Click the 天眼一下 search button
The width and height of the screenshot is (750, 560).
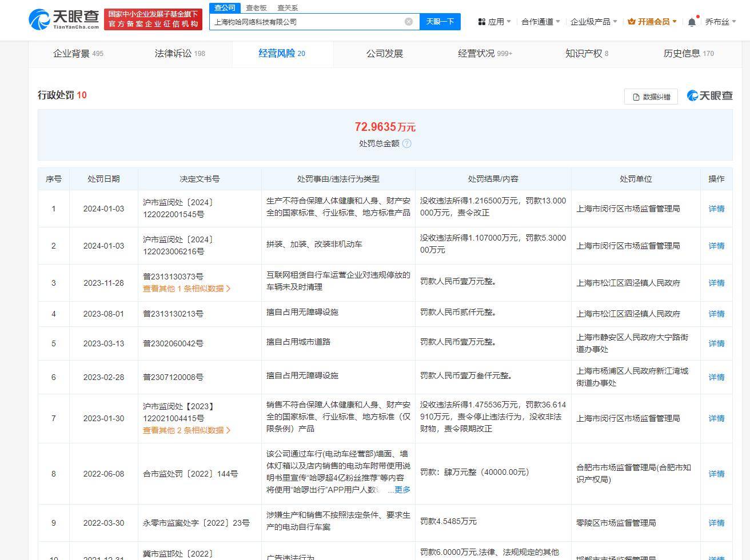(x=440, y=22)
